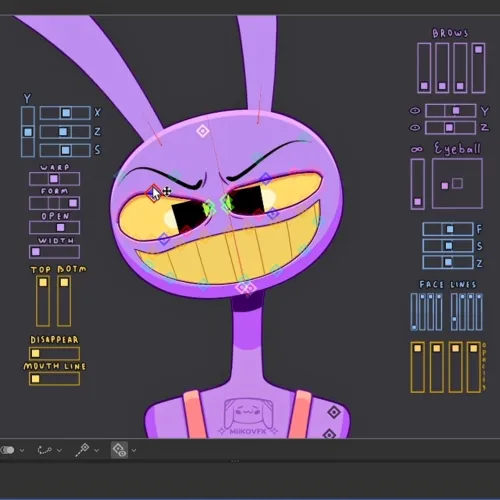The width and height of the screenshot is (500, 500).
Task: Click the S slider handle on right panel
Action: point(449,246)
